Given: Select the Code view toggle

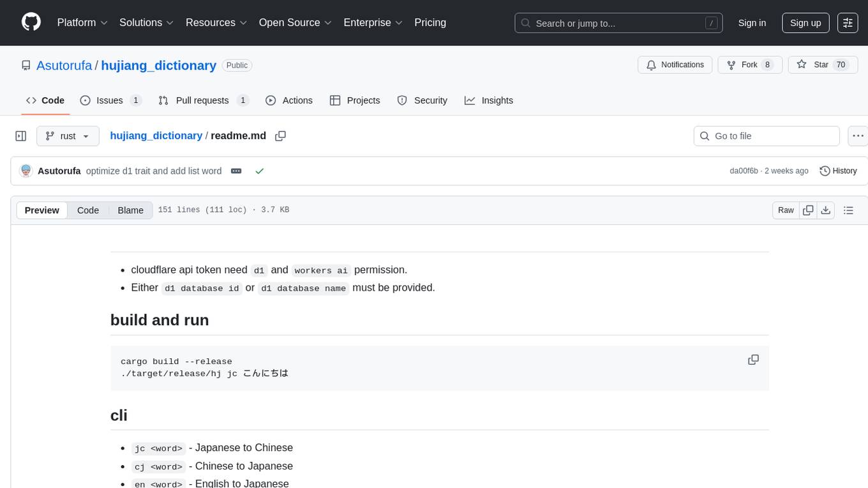Looking at the screenshot, I should (88, 210).
